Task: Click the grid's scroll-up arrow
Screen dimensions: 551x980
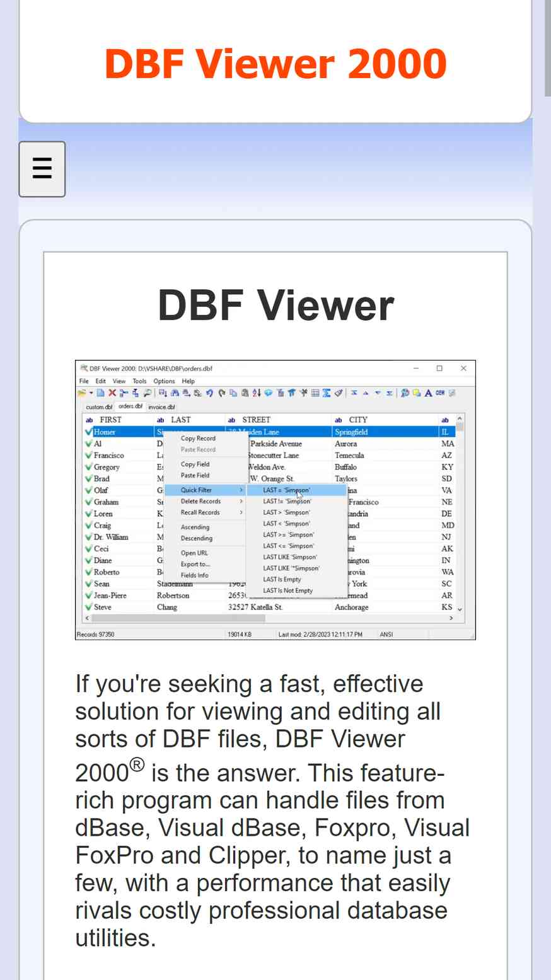Action: (460, 418)
